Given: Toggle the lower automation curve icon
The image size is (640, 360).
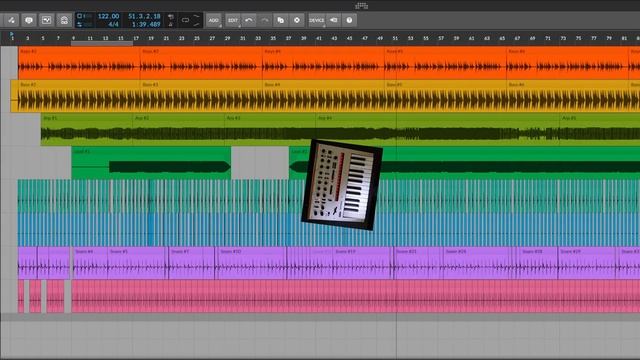Looking at the screenshot, I should coord(196,24).
